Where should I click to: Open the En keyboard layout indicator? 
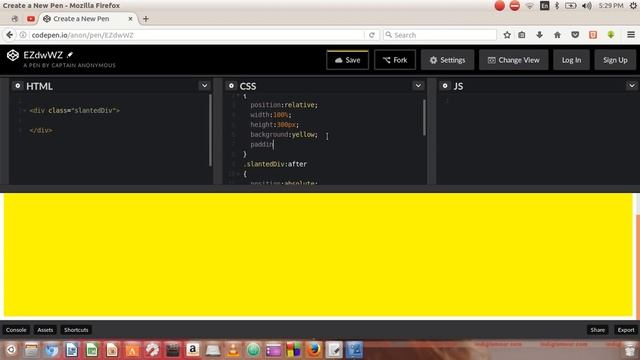[x=544, y=6]
